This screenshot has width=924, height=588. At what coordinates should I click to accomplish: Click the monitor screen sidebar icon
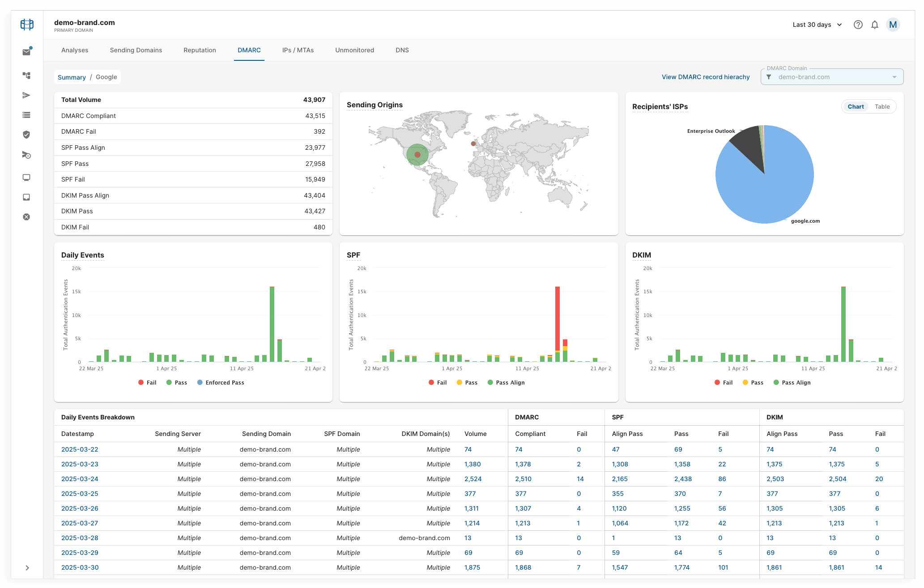point(26,178)
